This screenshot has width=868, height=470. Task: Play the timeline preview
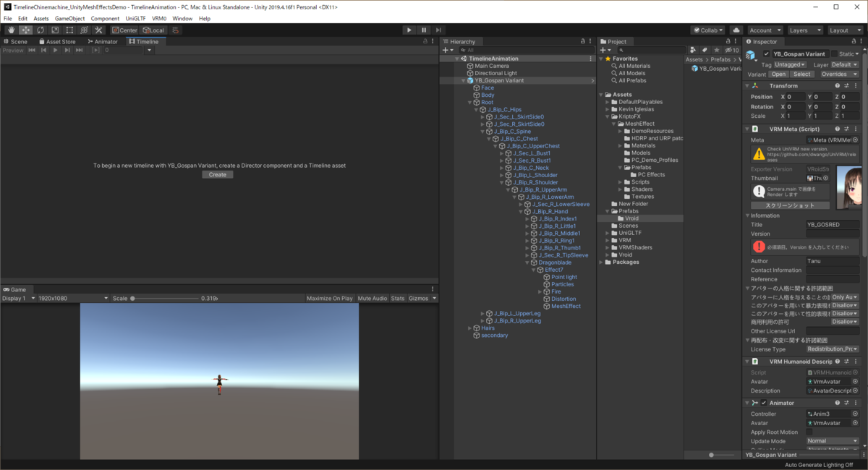coord(56,50)
